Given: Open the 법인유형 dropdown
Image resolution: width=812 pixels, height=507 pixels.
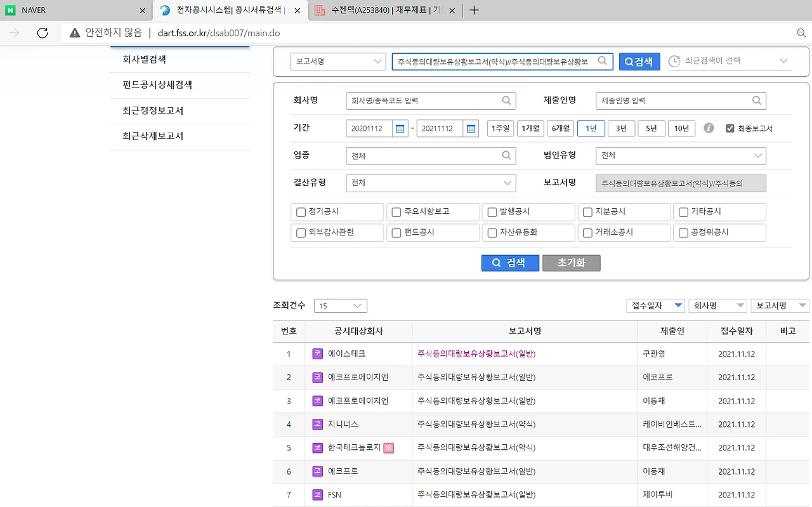Looking at the screenshot, I should 681,155.
